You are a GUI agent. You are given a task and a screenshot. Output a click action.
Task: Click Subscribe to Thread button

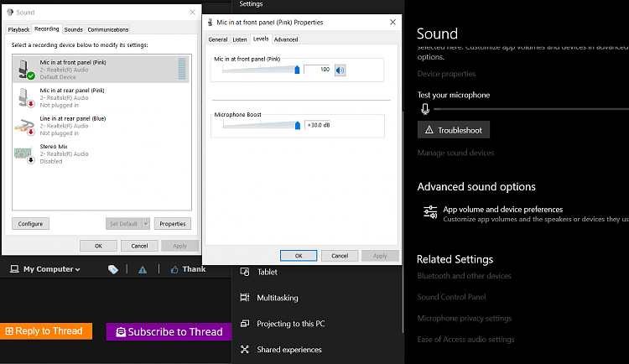[169, 331]
